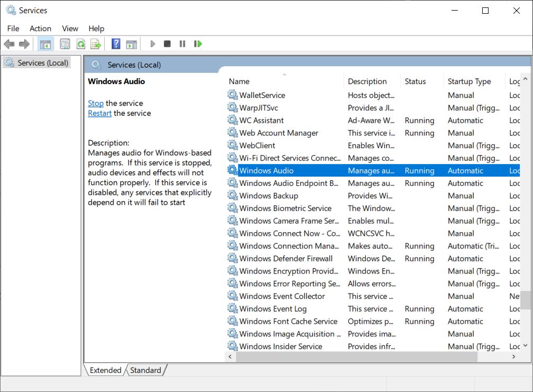Select the Web Account Manager service
533x392 pixels.
[373, 133]
